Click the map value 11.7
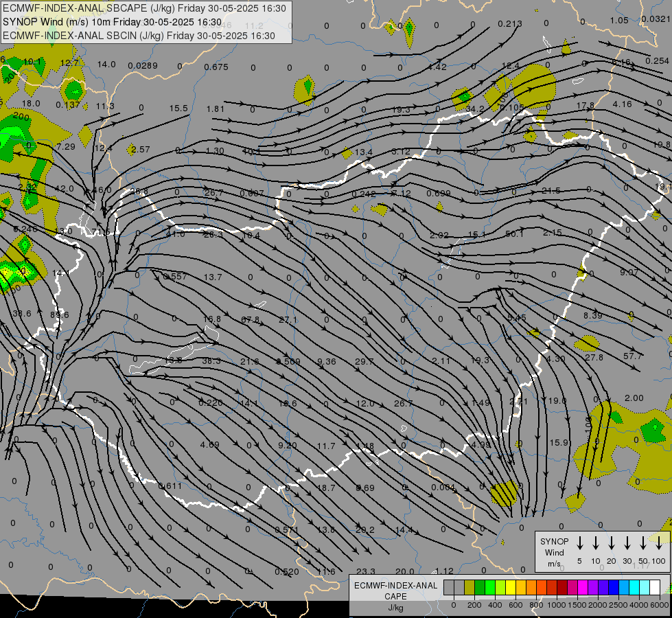This screenshot has width=672, height=618. (x=326, y=446)
